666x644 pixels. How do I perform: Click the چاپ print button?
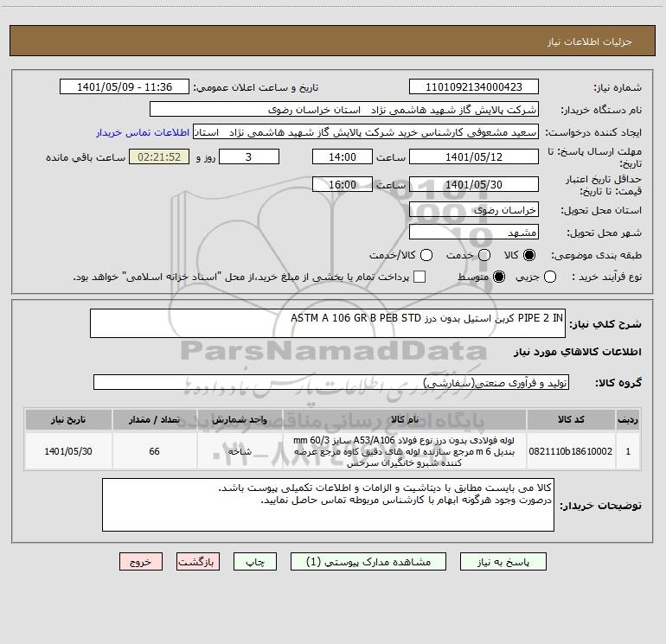pyautogui.click(x=255, y=562)
